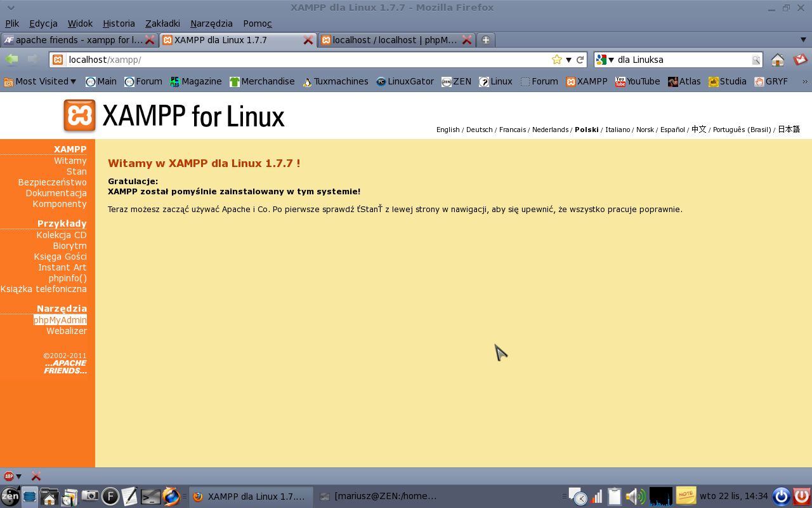Open the Zakładki menu
The width and height of the screenshot is (812, 508).
click(x=163, y=23)
